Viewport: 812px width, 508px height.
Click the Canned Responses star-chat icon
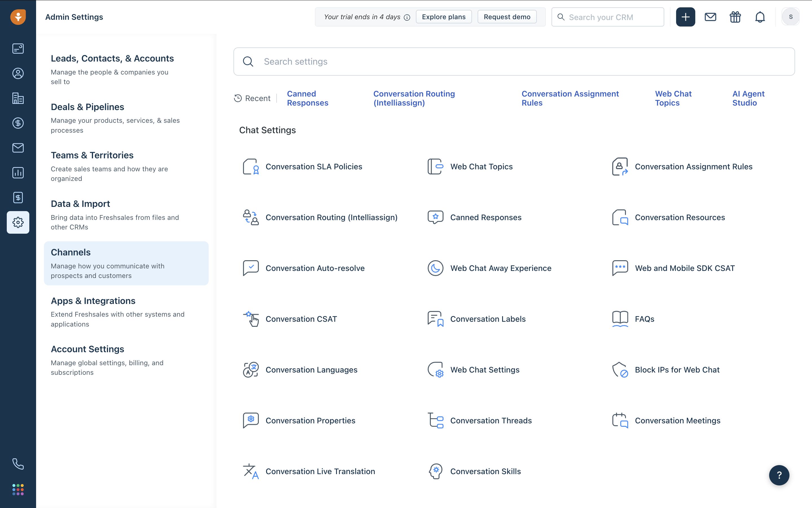coord(436,217)
